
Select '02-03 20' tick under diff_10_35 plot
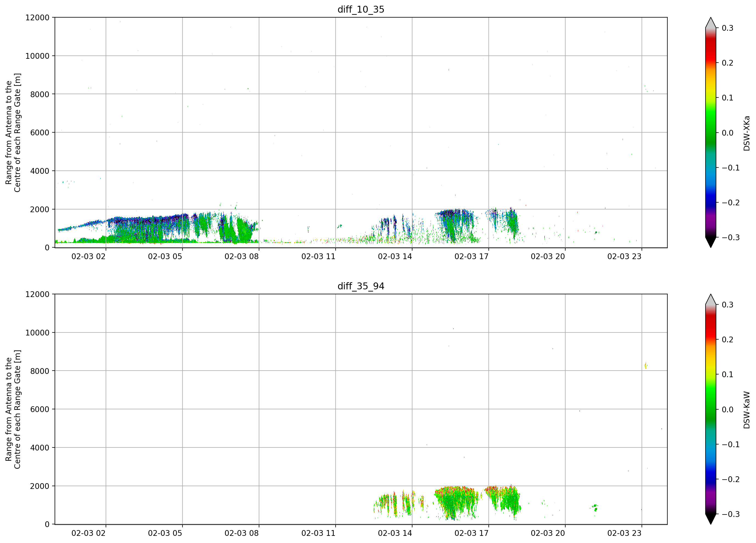click(x=548, y=256)
